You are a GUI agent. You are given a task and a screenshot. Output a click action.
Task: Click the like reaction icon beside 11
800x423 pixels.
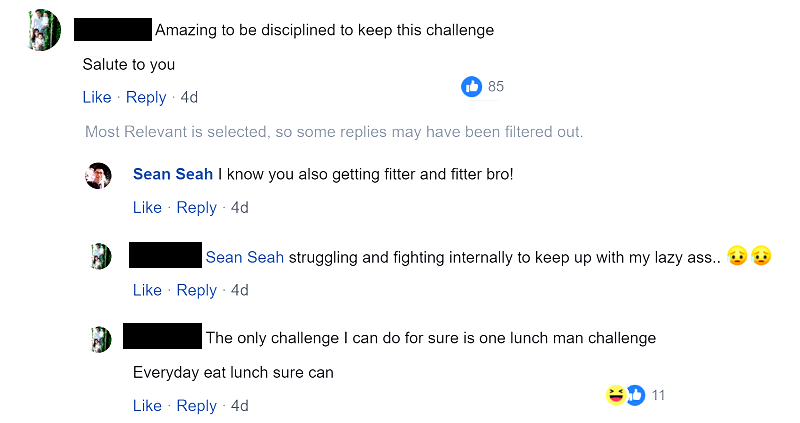634,395
